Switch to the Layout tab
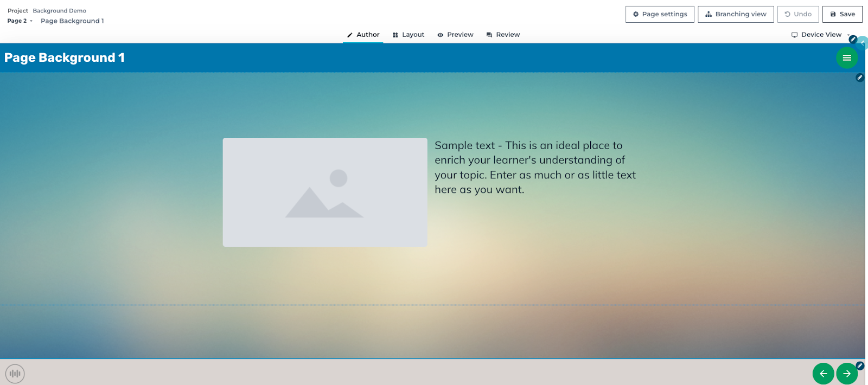The width and height of the screenshot is (868, 385). pos(409,35)
